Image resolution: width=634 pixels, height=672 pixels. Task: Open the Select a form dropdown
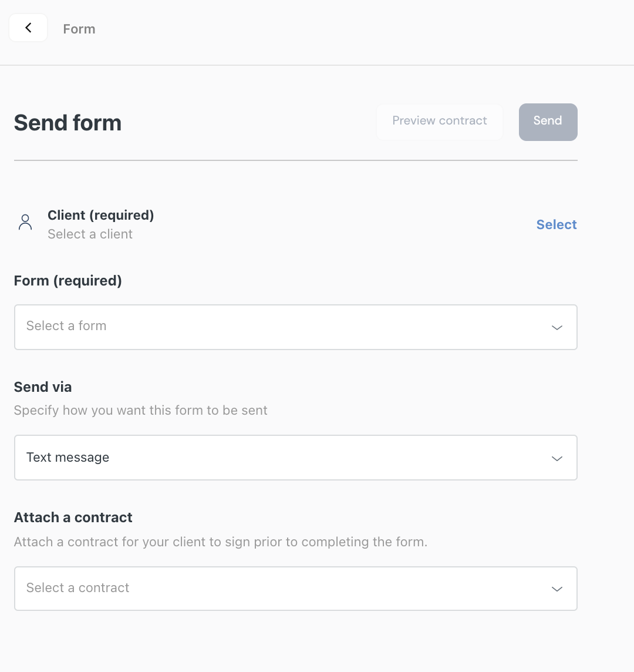(296, 327)
